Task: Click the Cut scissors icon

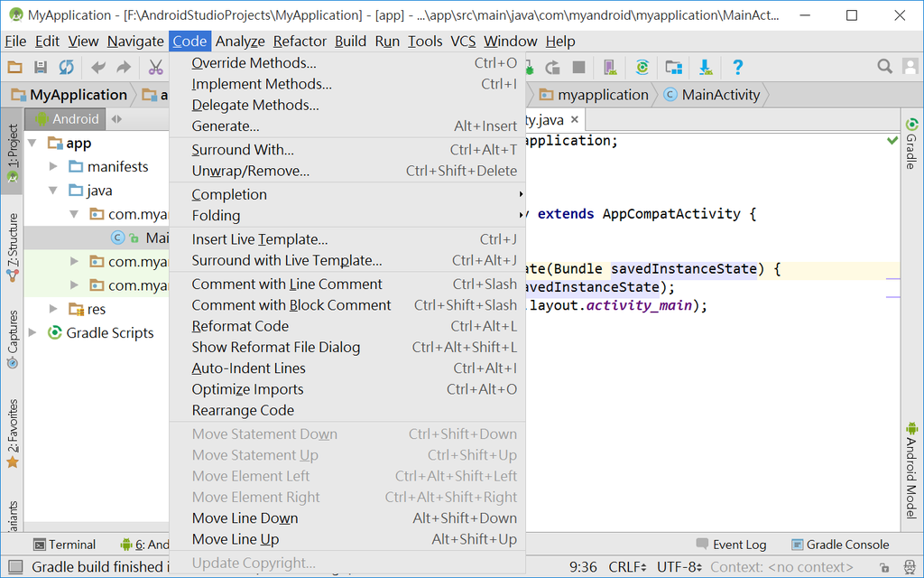Action: (x=155, y=67)
